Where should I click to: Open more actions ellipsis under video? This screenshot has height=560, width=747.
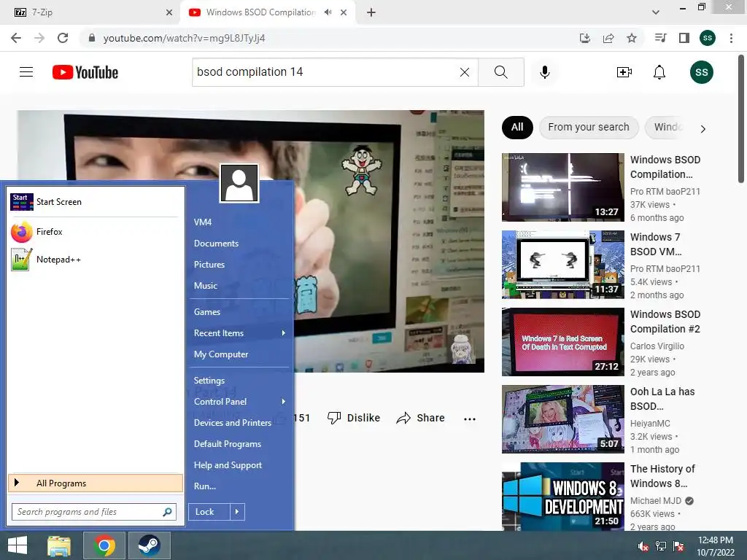[x=470, y=419]
